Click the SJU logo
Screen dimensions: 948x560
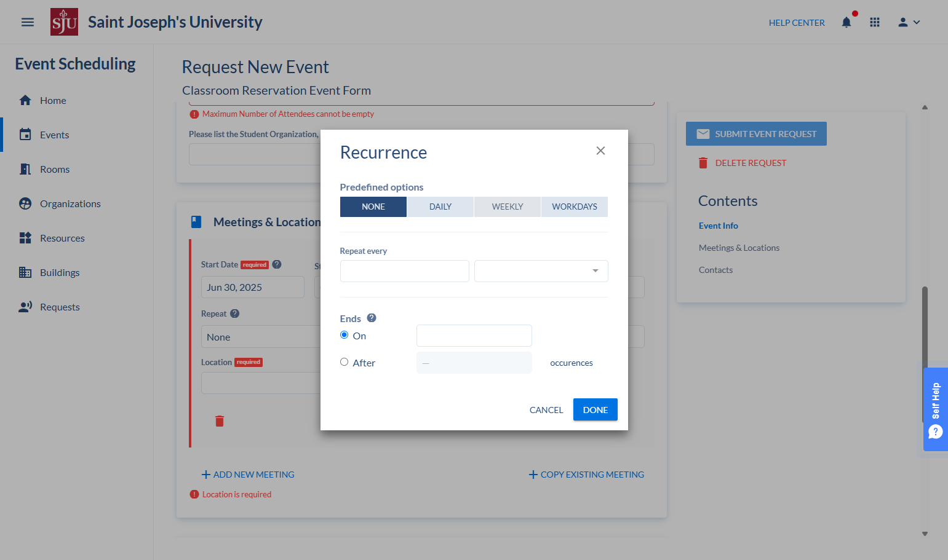(64, 22)
